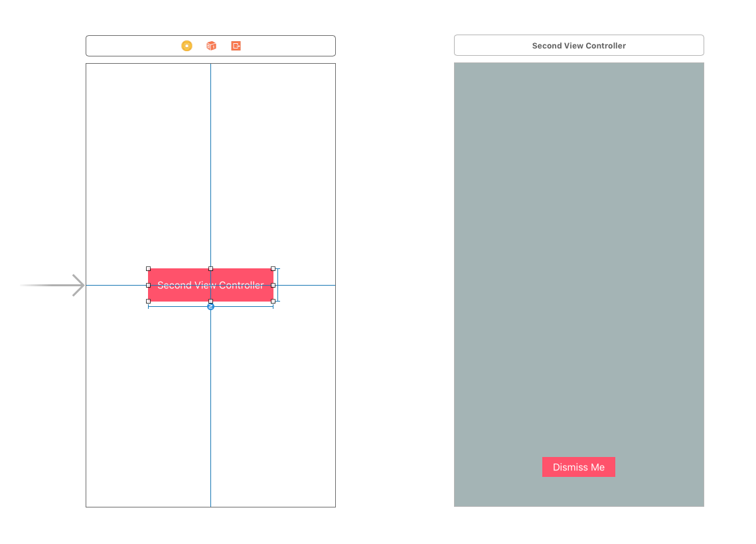
Task: Click bottom-left resize handle of selected button
Action: (148, 301)
